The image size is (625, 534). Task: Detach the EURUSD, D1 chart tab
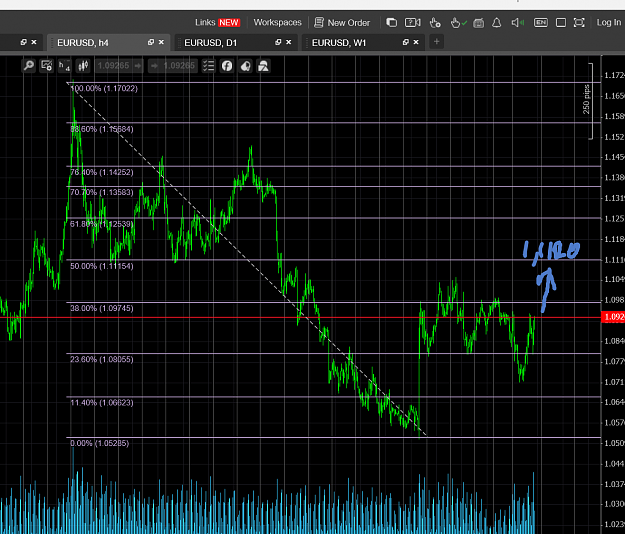[x=278, y=42]
